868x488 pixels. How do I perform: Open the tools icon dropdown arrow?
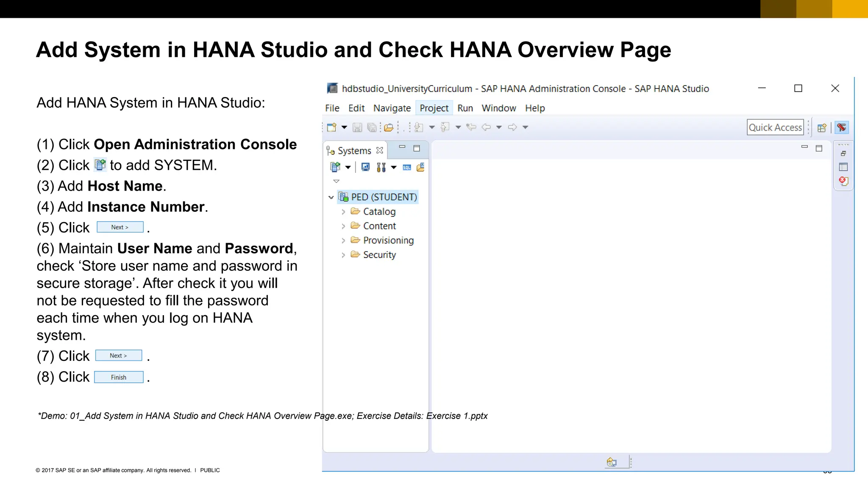(x=394, y=167)
